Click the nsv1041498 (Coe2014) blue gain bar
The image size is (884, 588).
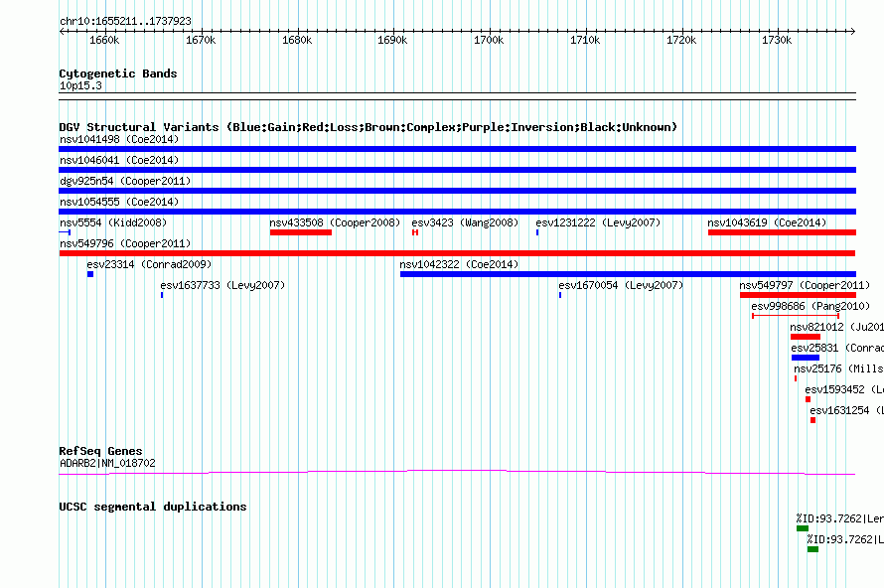(457, 149)
